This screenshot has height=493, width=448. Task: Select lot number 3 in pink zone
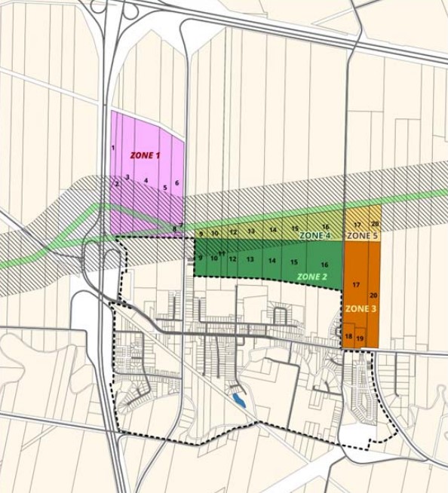(127, 177)
